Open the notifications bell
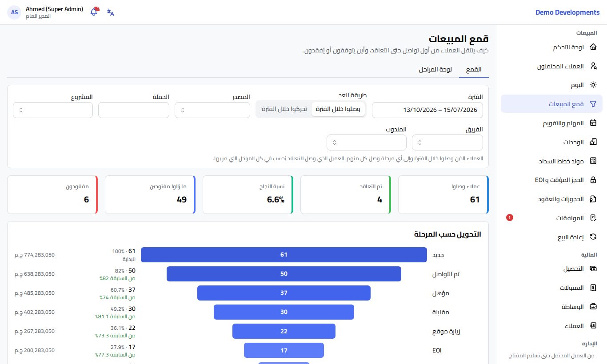 pyautogui.click(x=94, y=12)
